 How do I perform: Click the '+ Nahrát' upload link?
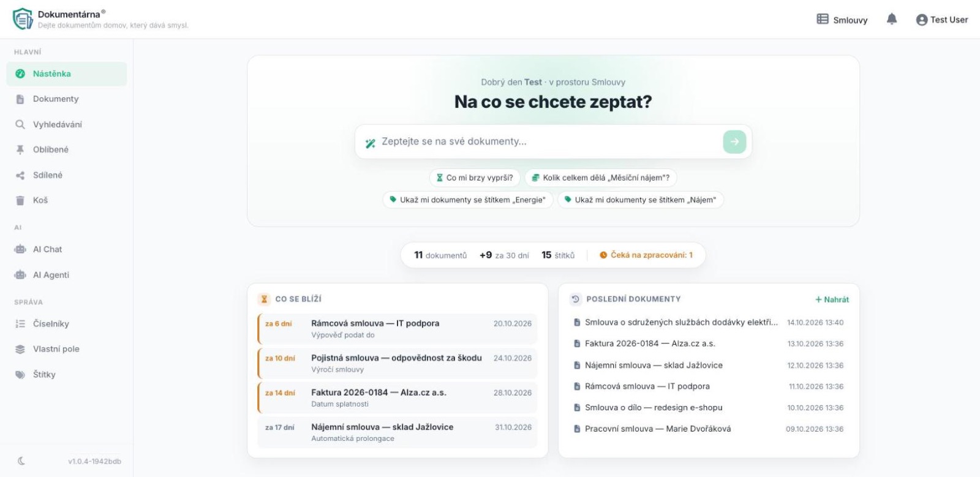(x=832, y=299)
